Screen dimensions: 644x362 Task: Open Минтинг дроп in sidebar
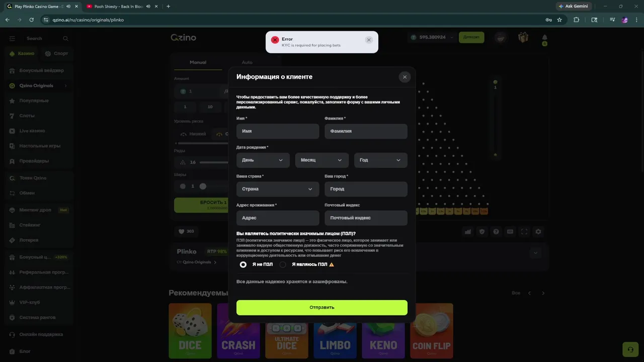coord(38,210)
